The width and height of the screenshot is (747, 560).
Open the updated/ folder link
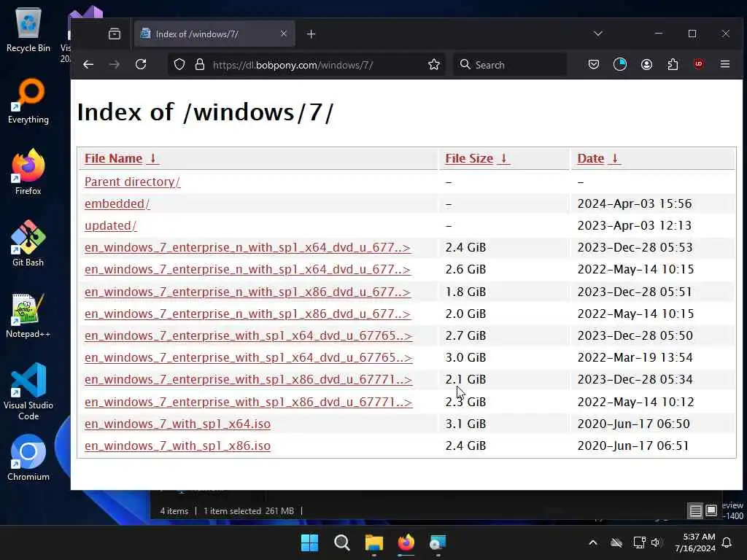click(111, 226)
